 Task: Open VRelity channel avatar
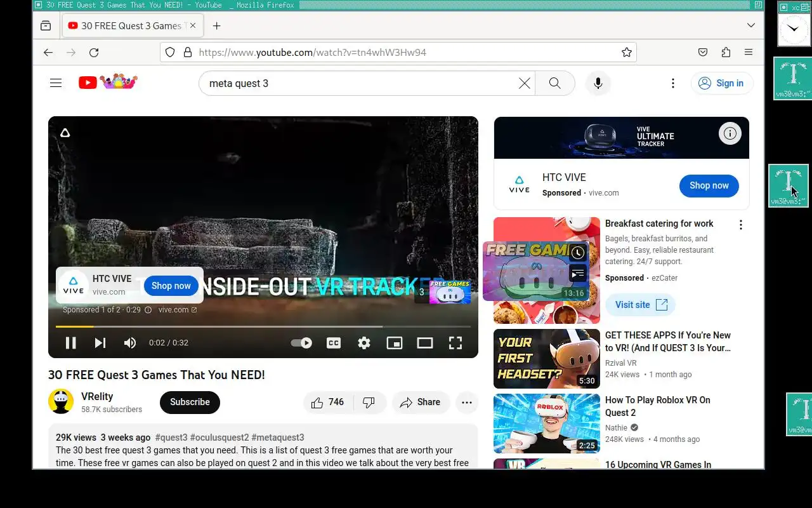[x=61, y=401]
